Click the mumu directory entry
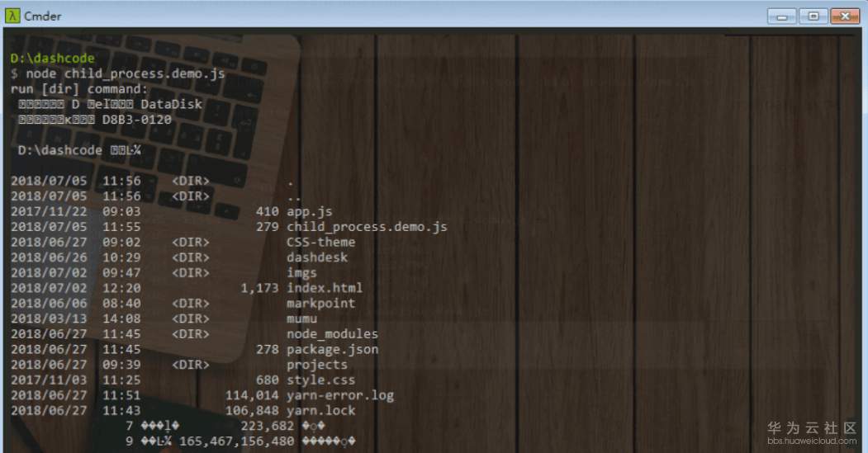868x453 pixels. coord(301,319)
